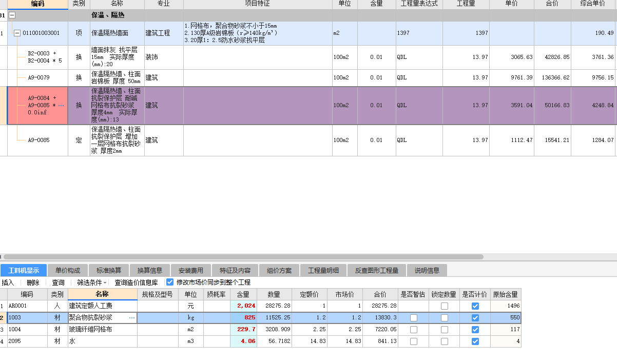Uncheck 是否计价 for 玻璃纤维网格布 row
This screenshot has height=364, width=617.
(475, 330)
